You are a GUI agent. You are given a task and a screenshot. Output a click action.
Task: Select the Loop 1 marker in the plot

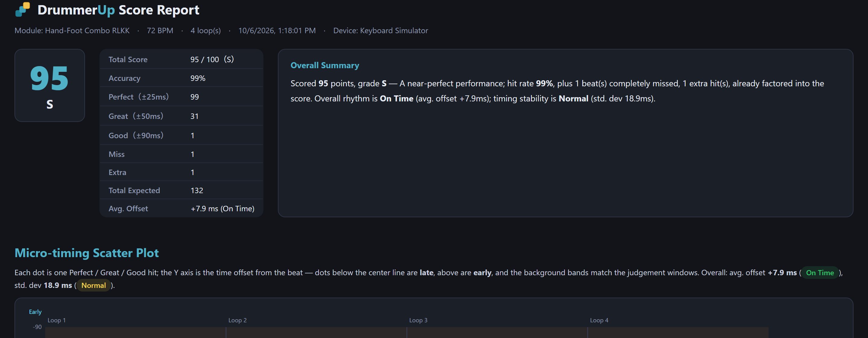[x=57, y=320]
